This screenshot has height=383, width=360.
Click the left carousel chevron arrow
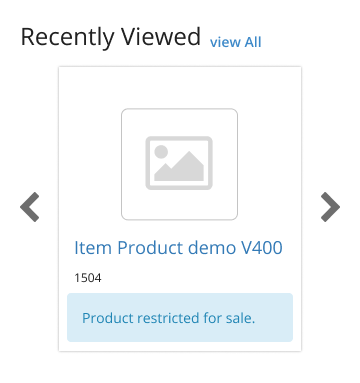pyautogui.click(x=30, y=207)
